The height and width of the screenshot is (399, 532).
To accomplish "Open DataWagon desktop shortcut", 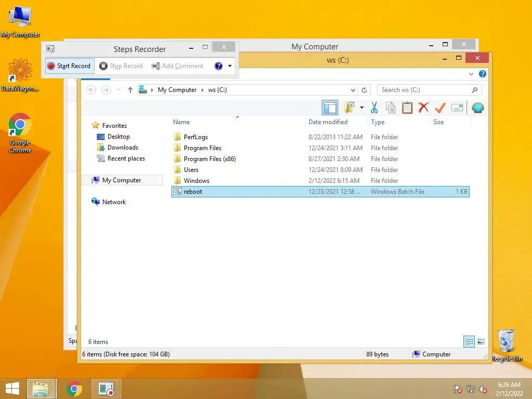I will click(20, 75).
